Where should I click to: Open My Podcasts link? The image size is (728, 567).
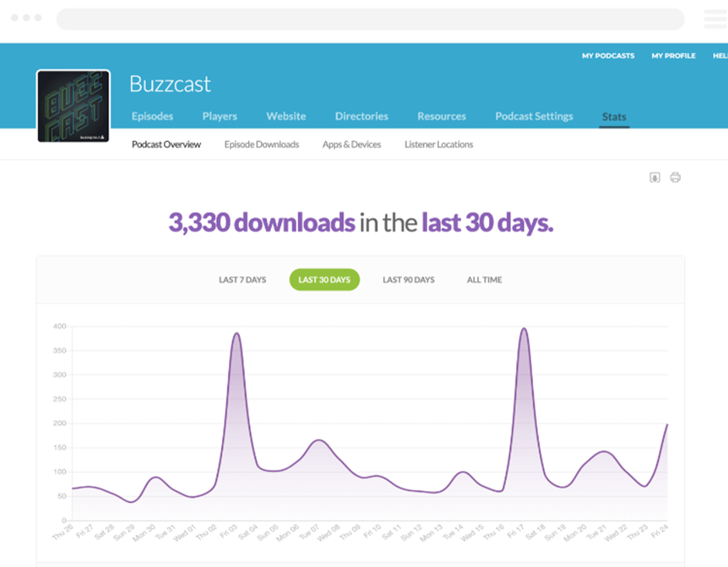608,56
